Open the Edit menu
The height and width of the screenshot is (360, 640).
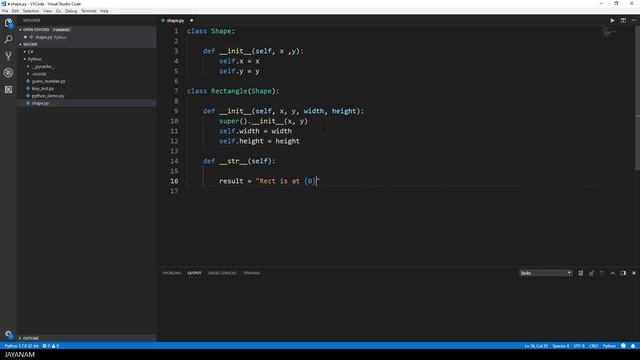(15, 11)
